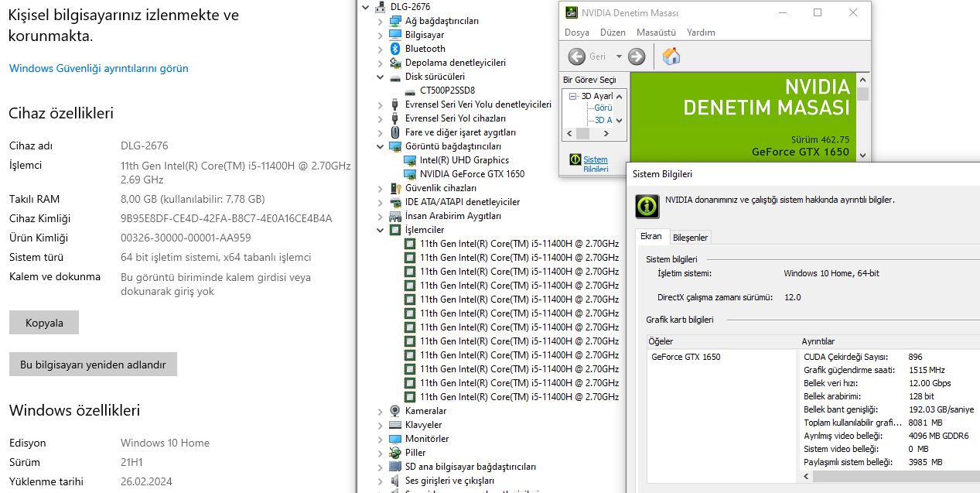980x493 pixels.
Task: Click the Kameralar camera icon
Action: [395, 411]
